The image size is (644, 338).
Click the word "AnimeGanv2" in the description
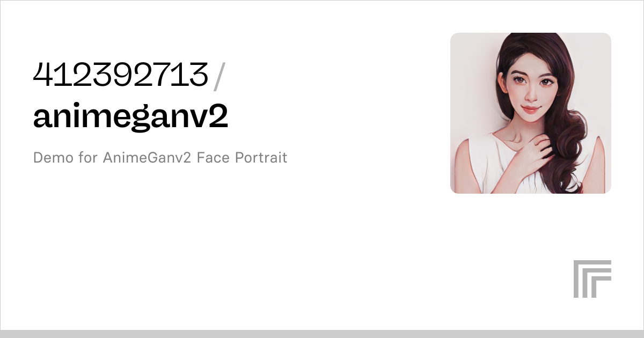click(147, 158)
